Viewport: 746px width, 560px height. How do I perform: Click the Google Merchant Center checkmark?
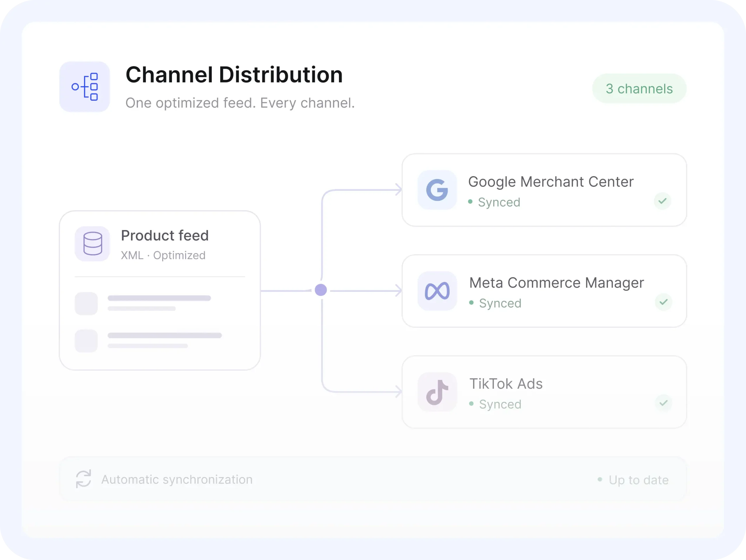pyautogui.click(x=662, y=201)
